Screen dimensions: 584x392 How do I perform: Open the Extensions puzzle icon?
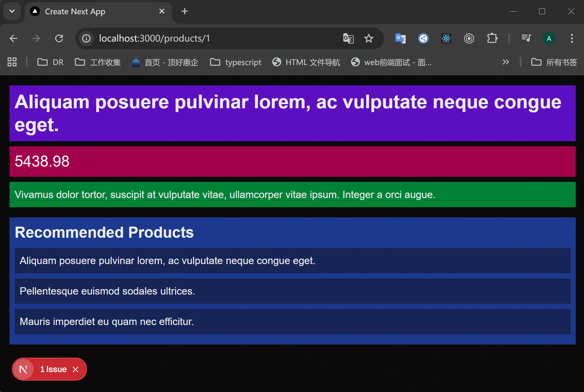click(x=492, y=39)
